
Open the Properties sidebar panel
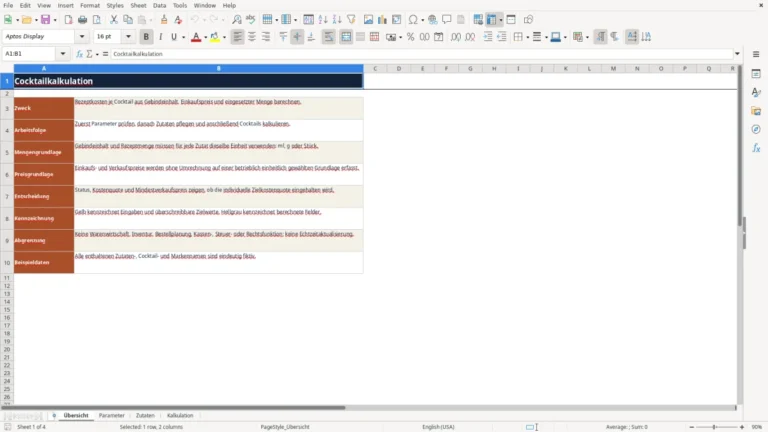click(756, 73)
